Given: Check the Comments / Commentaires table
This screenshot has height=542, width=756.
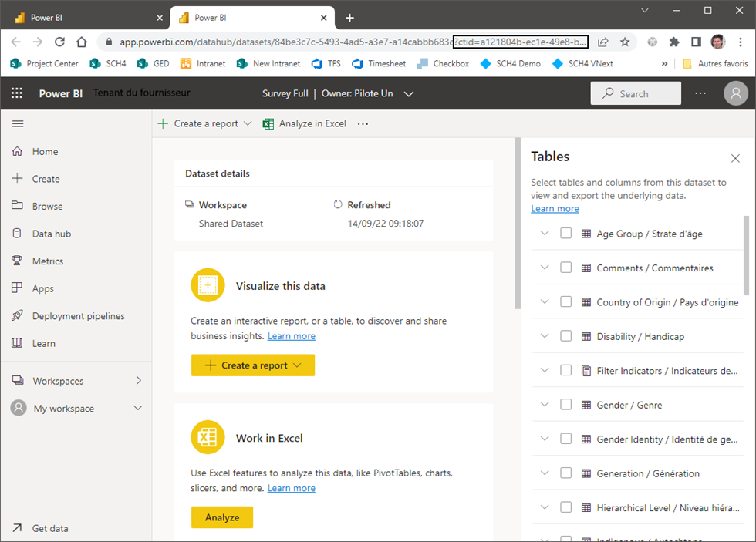Looking at the screenshot, I should [565, 268].
